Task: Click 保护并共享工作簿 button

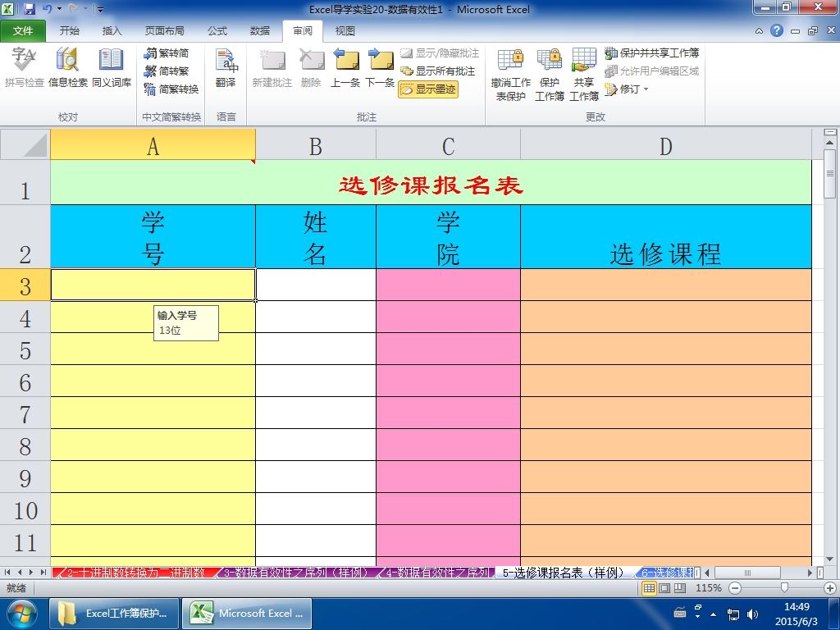Action: [652, 52]
